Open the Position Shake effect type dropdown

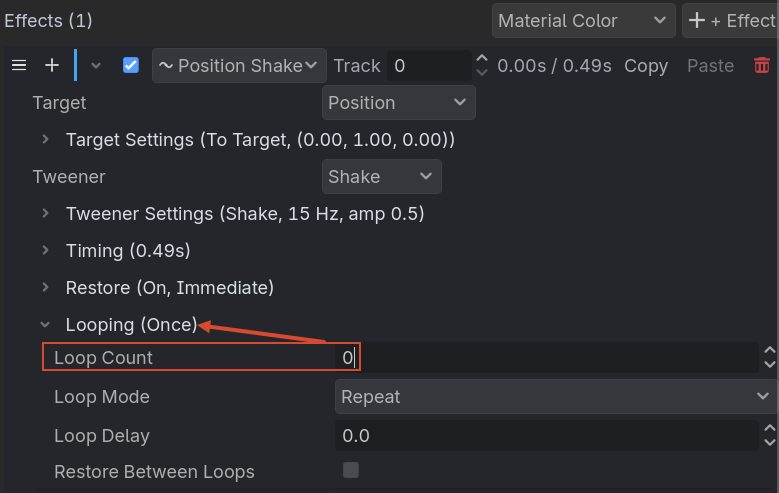point(239,65)
